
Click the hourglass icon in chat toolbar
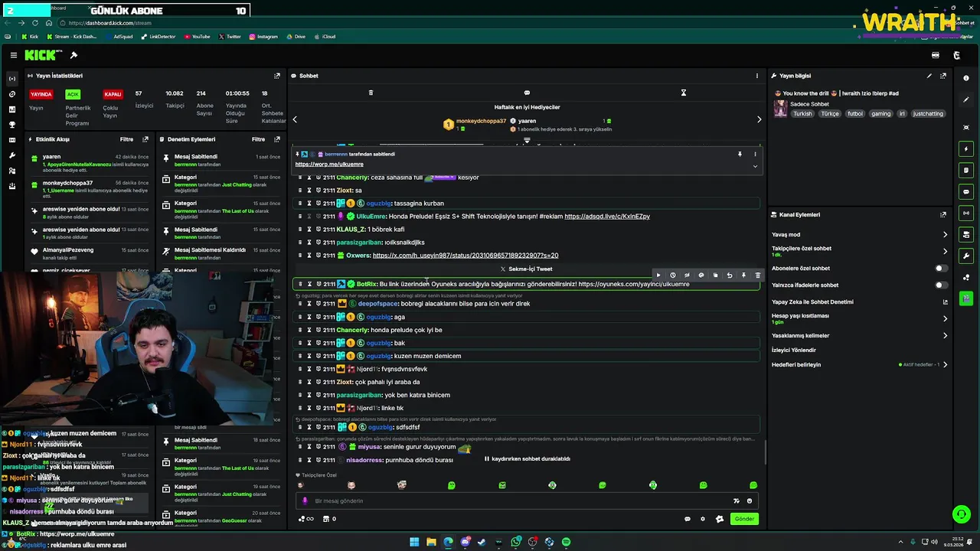pyautogui.click(x=684, y=93)
